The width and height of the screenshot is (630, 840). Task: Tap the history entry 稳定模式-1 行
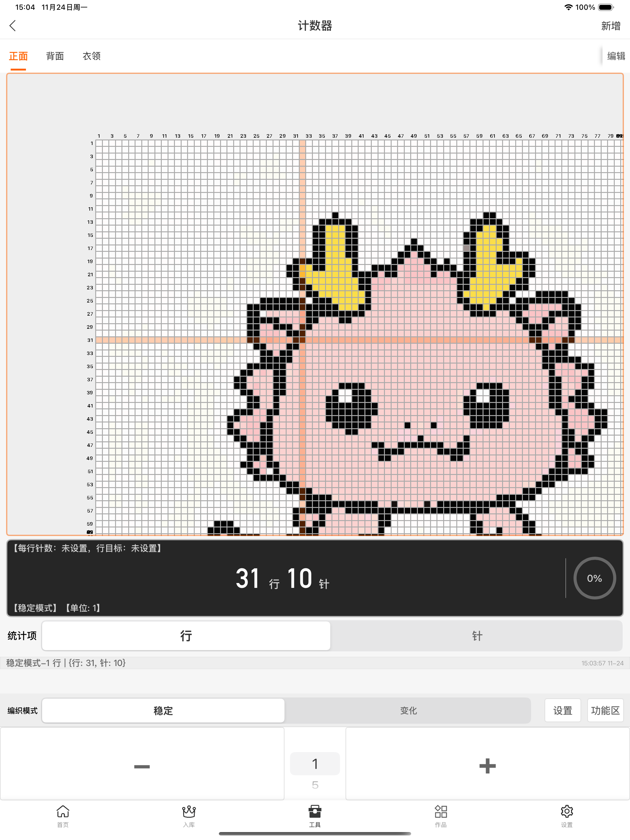(66, 663)
